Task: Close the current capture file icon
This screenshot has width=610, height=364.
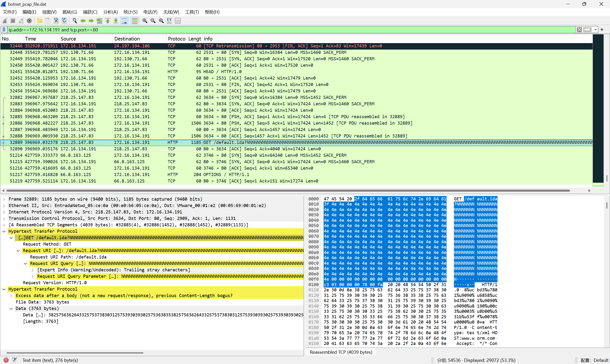Action: (x=56, y=21)
